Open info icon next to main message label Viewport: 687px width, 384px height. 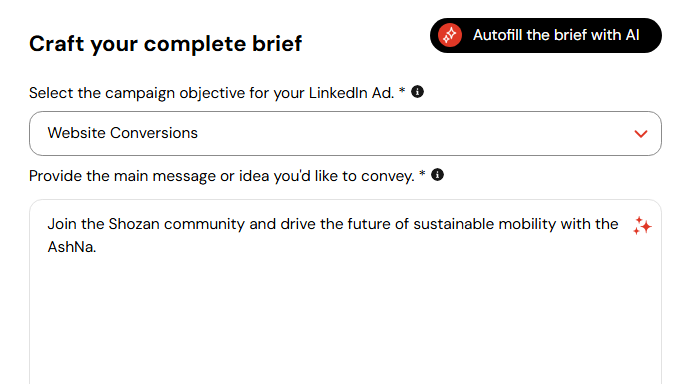click(437, 174)
